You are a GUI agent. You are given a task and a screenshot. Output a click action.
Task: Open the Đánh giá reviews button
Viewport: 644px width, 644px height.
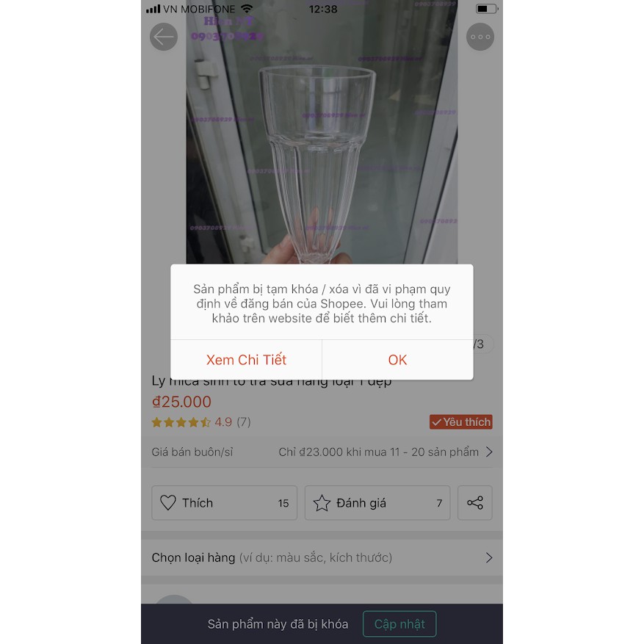[377, 503]
